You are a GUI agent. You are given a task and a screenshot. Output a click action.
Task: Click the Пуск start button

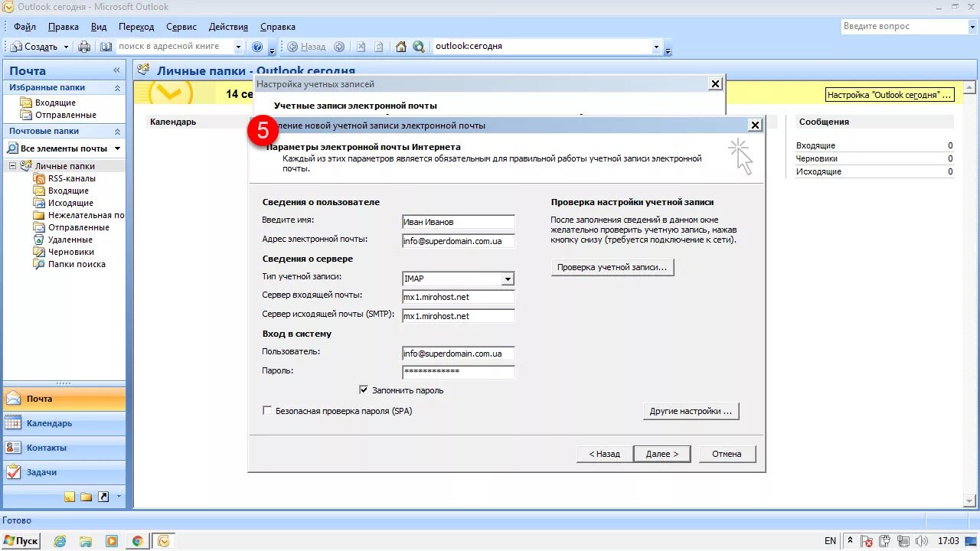click(21, 541)
